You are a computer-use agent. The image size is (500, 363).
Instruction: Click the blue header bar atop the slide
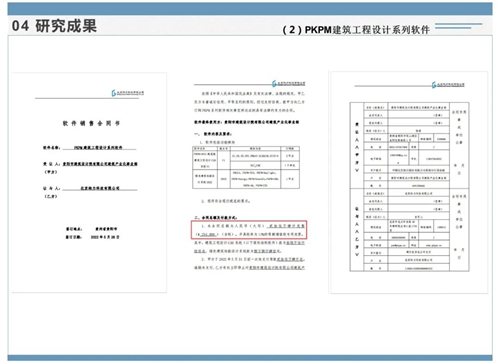[x=250, y=9]
